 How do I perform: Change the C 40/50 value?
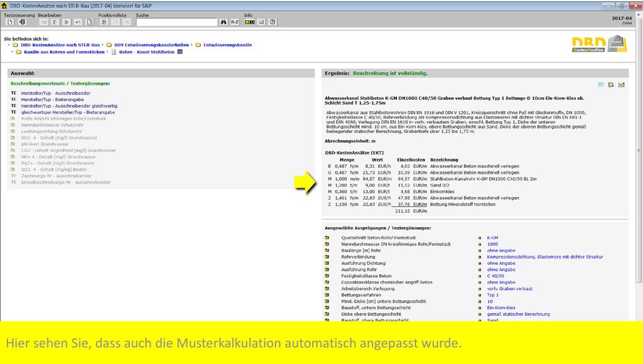495,276
